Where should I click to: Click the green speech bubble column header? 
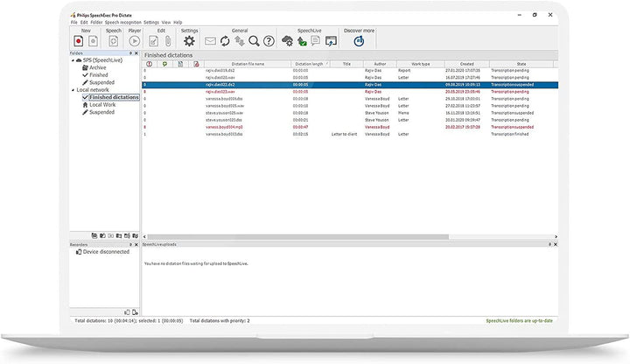pyautogui.click(x=164, y=64)
